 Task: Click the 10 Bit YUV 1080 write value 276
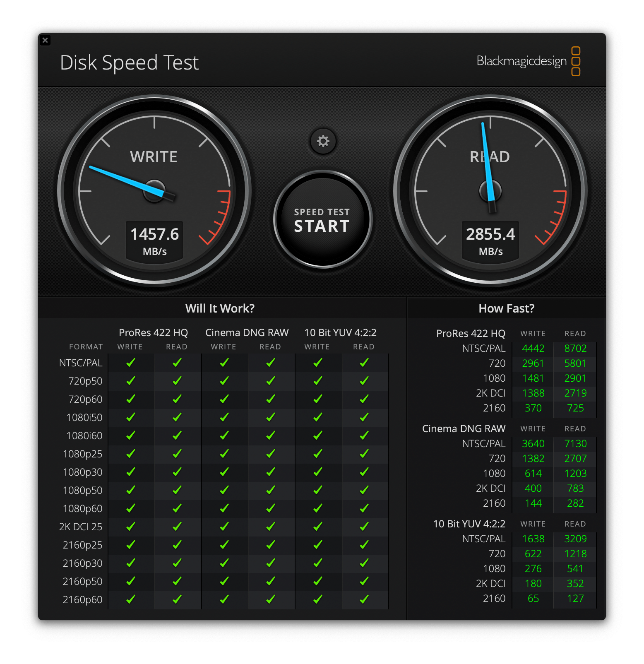pyautogui.click(x=533, y=569)
